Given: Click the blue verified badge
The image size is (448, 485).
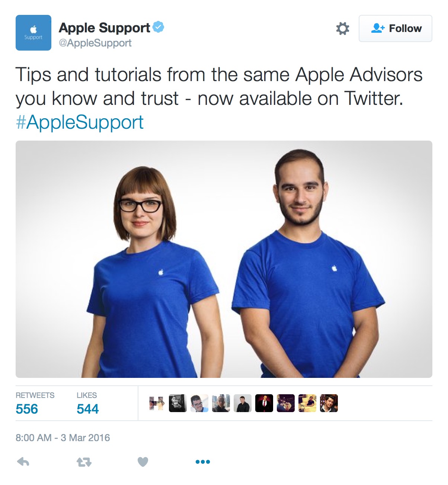Looking at the screenshot, I should click(158, 27).
